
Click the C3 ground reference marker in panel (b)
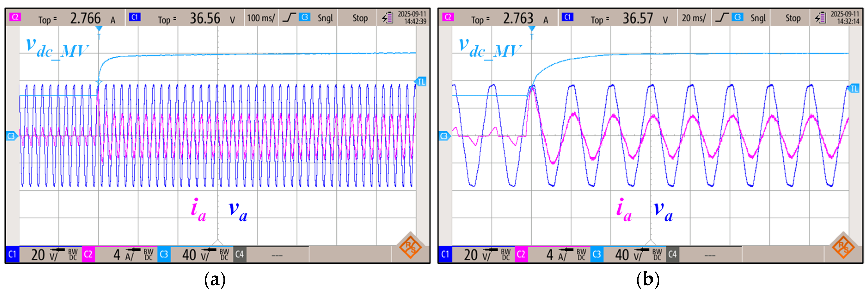[x=444, y=136]
